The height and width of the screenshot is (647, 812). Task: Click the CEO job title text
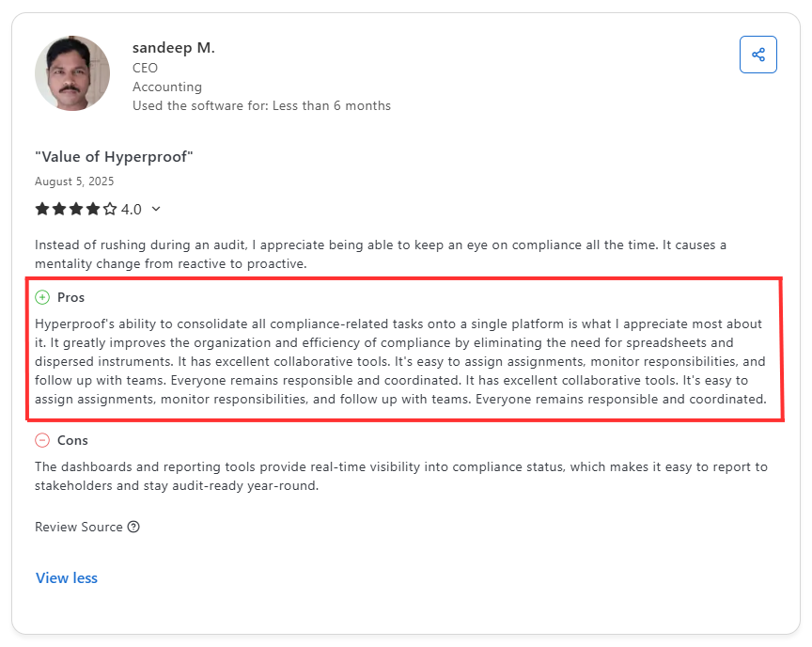tap(145, 68)
